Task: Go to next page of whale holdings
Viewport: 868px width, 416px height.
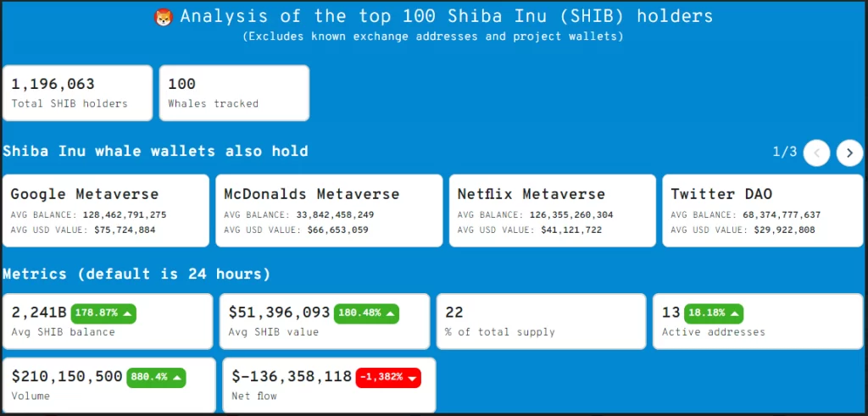Action: pyautogui.click(x=849, y=153)
